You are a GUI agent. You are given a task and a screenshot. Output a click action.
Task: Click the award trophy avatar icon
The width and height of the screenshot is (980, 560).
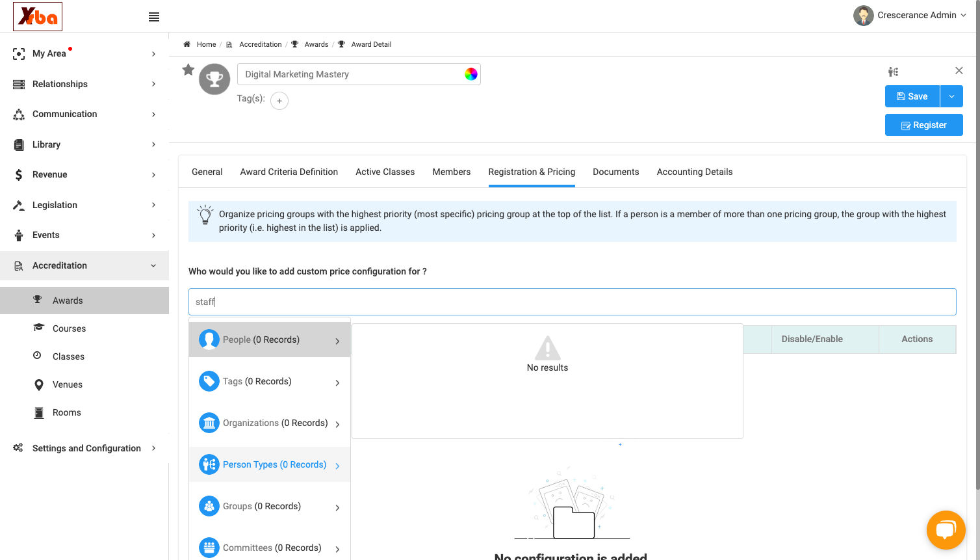[x=214, y=79]
